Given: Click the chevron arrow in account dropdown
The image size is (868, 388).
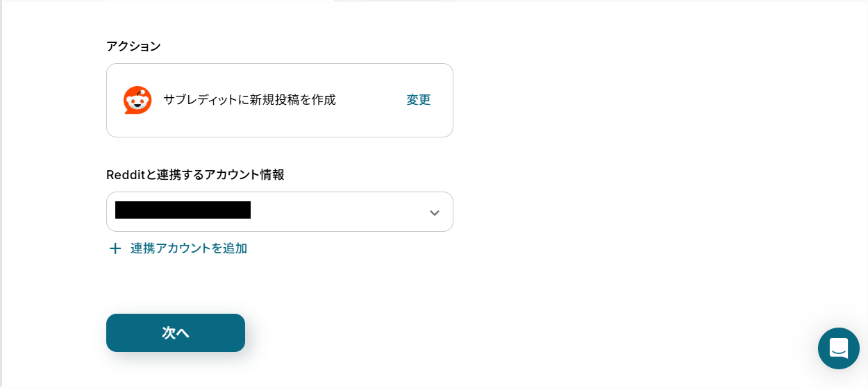Looking at the screenshot, I should tap(435, 212).
